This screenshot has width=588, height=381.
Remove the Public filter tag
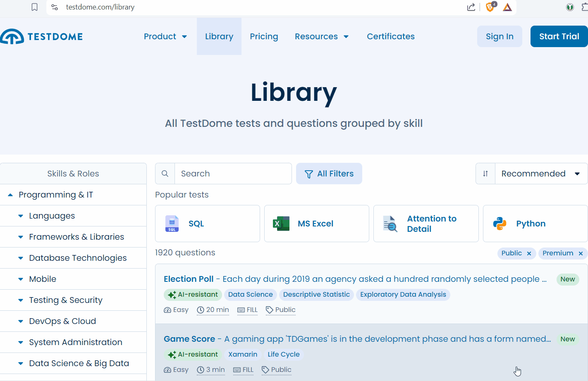tap(529, 253)
